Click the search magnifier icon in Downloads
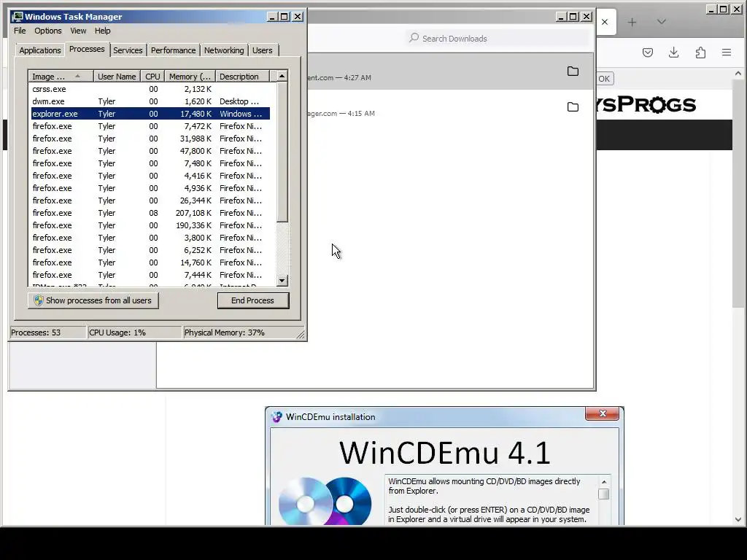Screen dimensions: 747x560 414,38
